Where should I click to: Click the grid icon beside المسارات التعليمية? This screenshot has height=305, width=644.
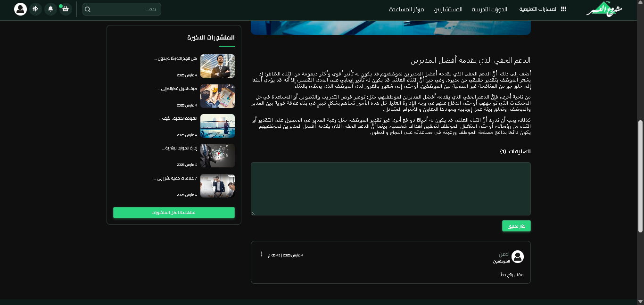tap(563, 9)
